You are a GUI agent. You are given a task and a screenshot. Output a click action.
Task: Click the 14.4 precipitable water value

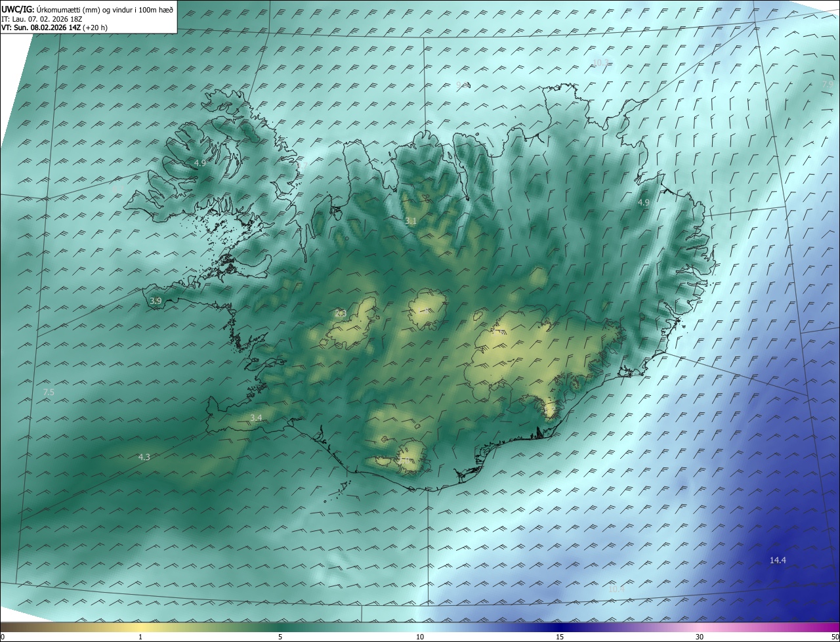click(778, 560)
